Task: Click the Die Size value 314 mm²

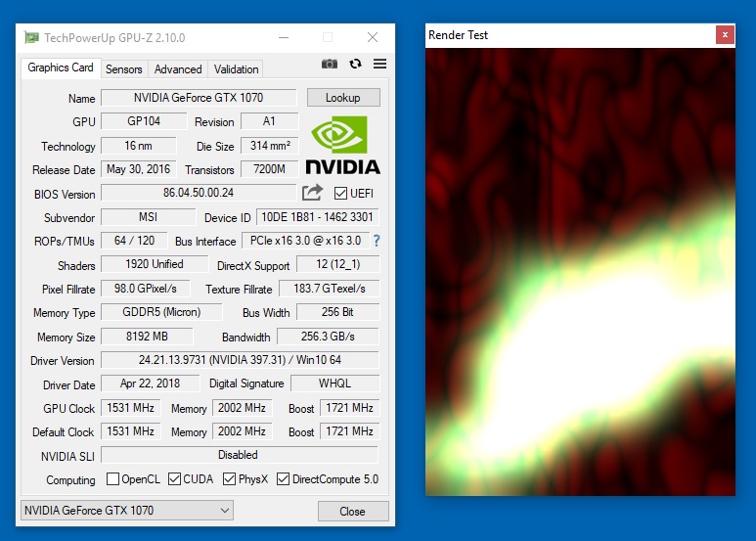Action: (x=270, y=146)
